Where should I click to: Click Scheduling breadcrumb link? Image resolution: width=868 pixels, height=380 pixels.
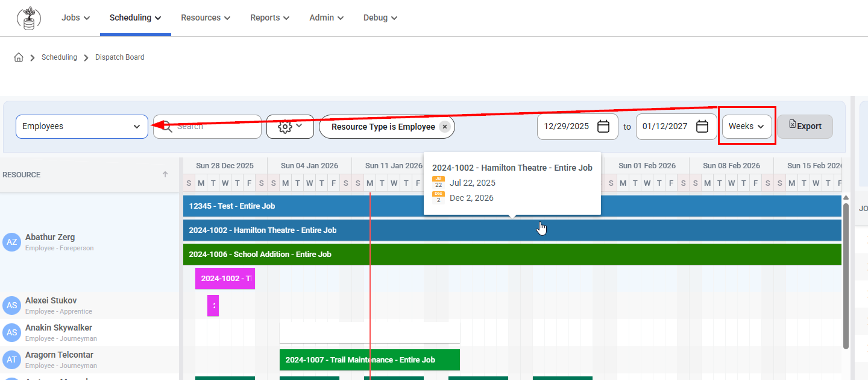tap(59, 57)
